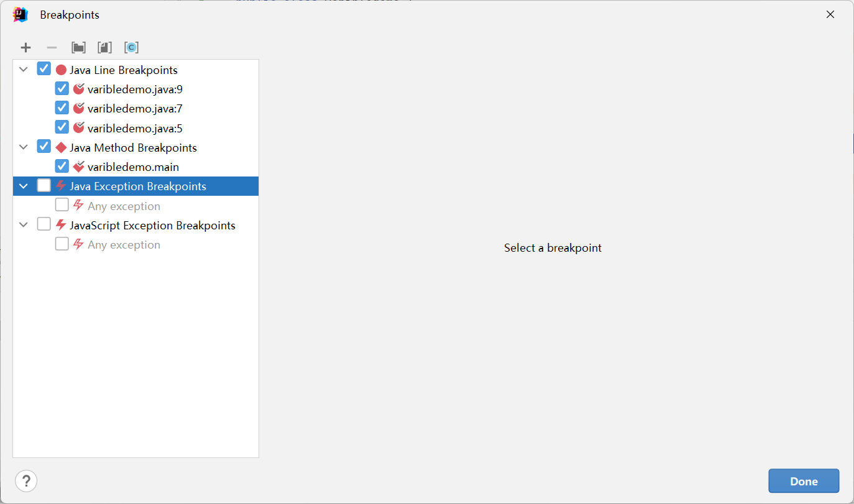Remove selected breakpoint using the minus icon
854x504 pixels.
tap(52, 47)
